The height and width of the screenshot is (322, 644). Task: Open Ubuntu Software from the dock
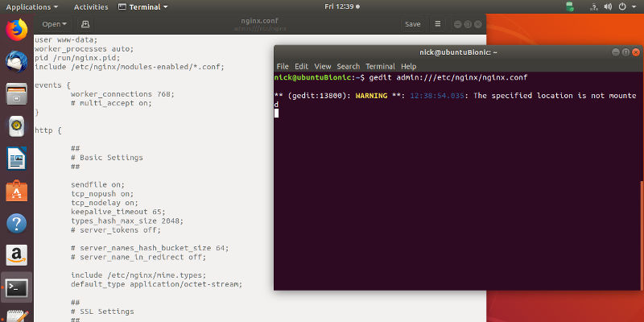(16, 191)
